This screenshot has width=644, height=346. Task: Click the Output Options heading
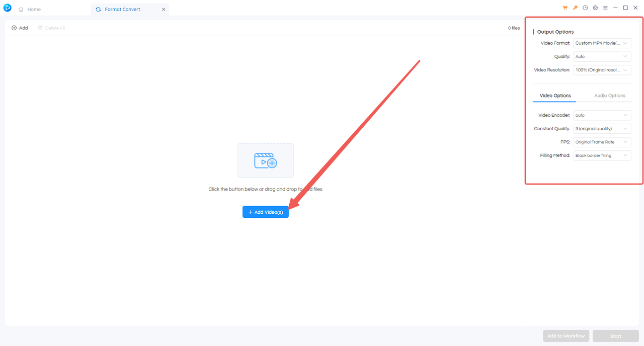point(555,32)
